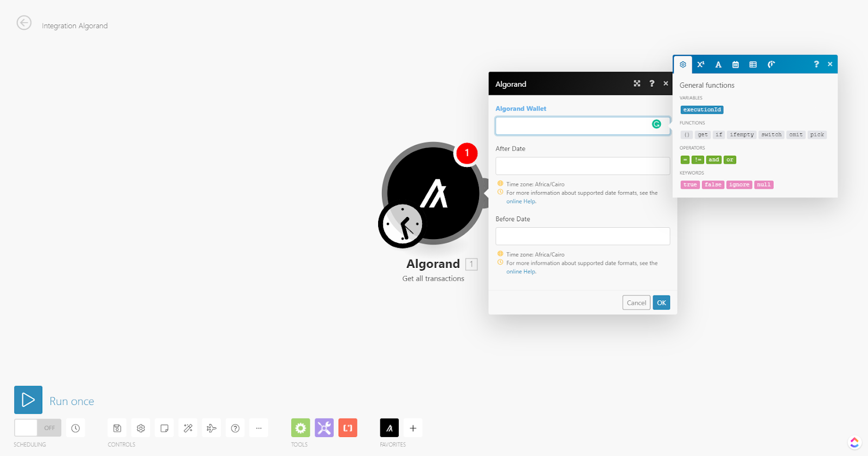The width and height of the screenshot is (868, 456).
Task: Insert the equals operator
Action: 685,159
